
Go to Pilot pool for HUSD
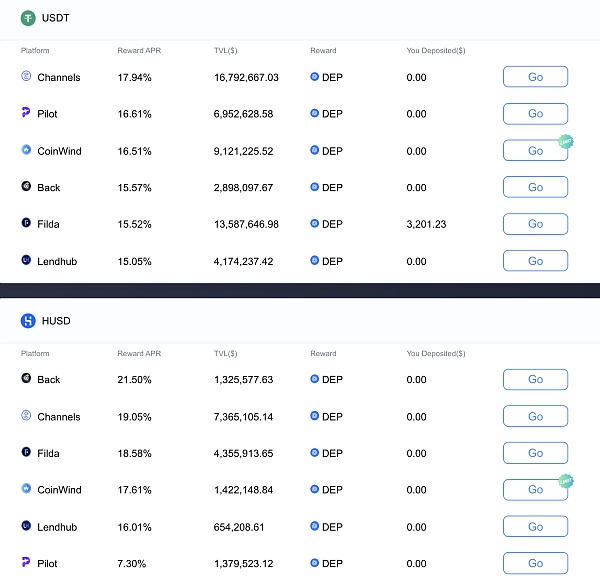[535, 563]
